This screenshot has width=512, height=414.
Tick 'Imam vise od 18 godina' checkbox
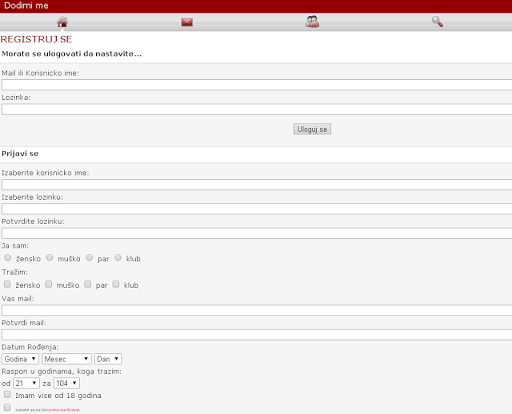point(7,395)
